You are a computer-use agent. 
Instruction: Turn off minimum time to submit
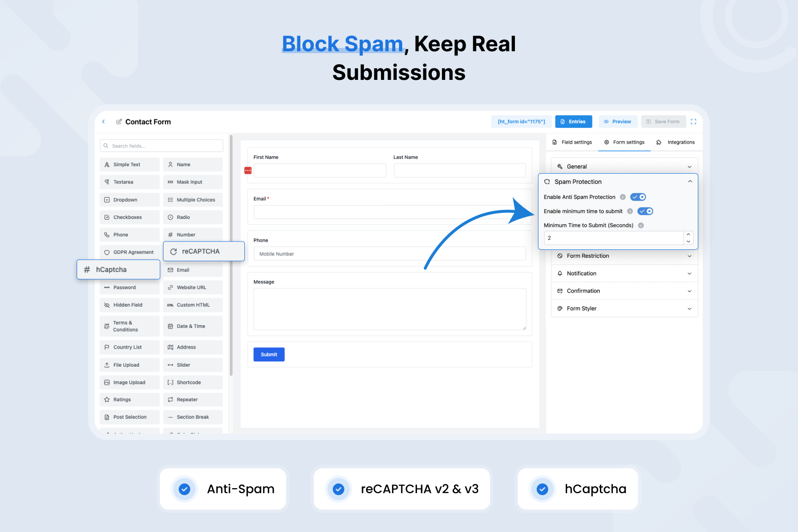[x=646, y=211]
